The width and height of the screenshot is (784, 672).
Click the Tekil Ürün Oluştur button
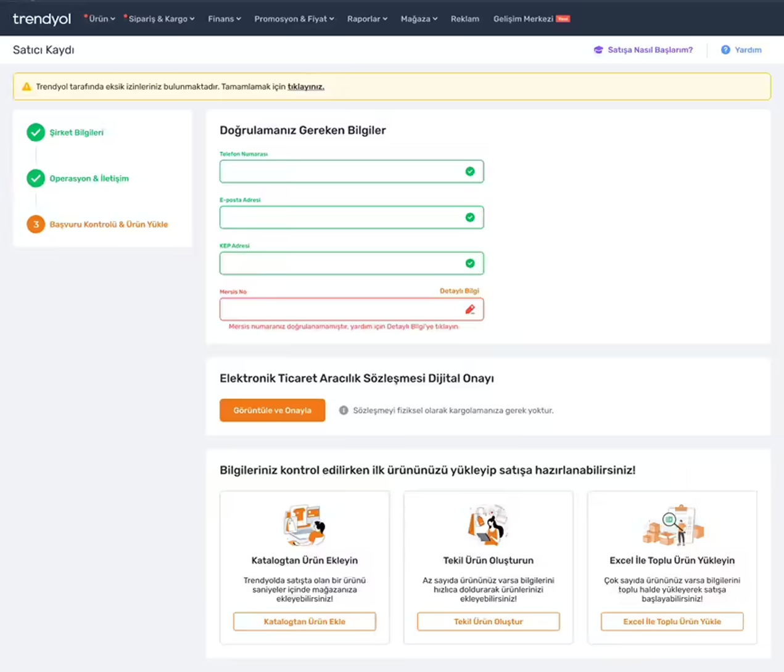pyautogui.click(x=489, y=621)
